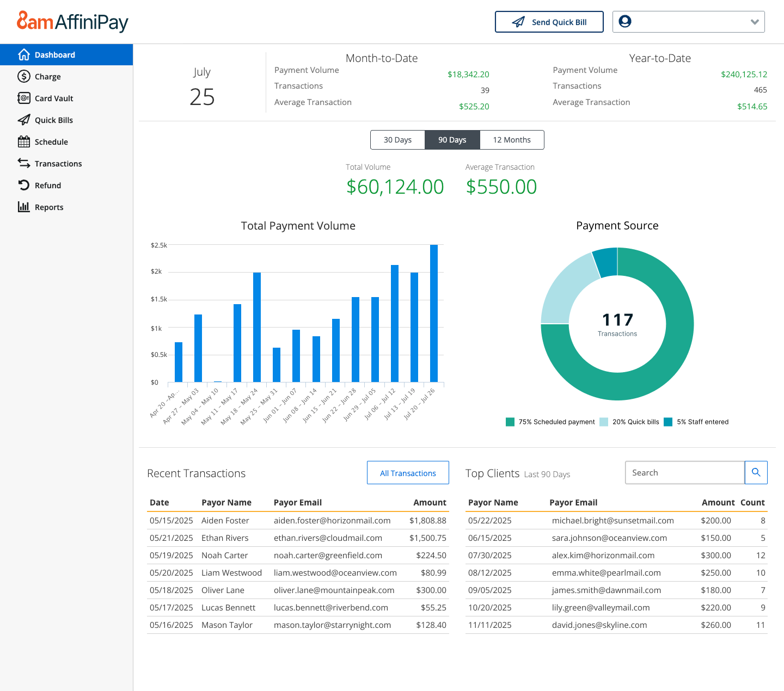Viewport: 784px width, 691px height.
Task: Open the Card Vault section
Action: tap(24, 98)
